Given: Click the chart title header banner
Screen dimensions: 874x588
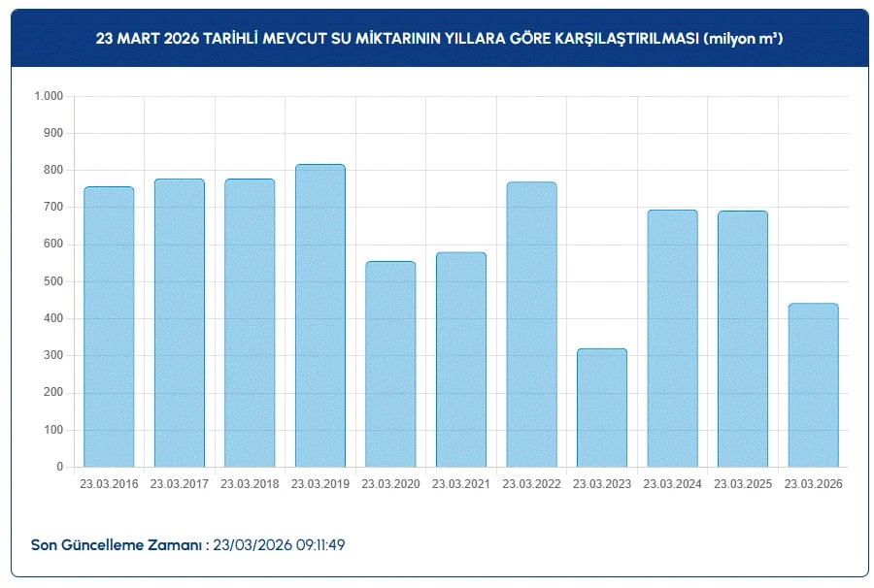Looking at the screenshot, I should tap(439, 38).
